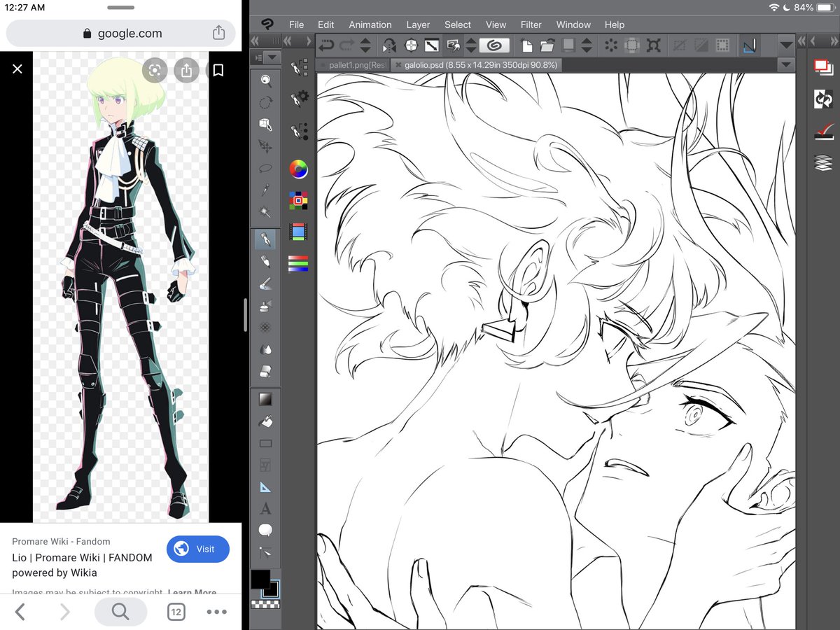Select the Balloon speech bubble tool
Viewport: 840px width, 630px height.
[x=265, y=531]
